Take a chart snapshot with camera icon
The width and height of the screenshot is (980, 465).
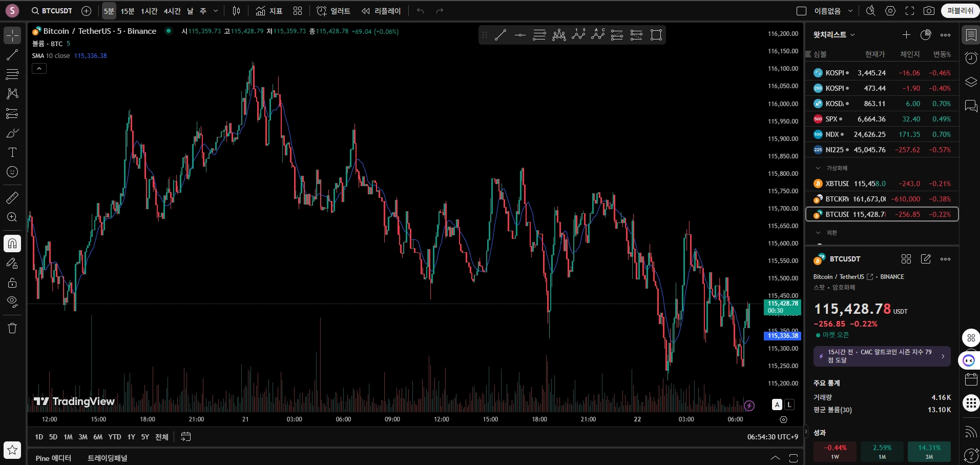pyautogui.click(x=929, y=11)
